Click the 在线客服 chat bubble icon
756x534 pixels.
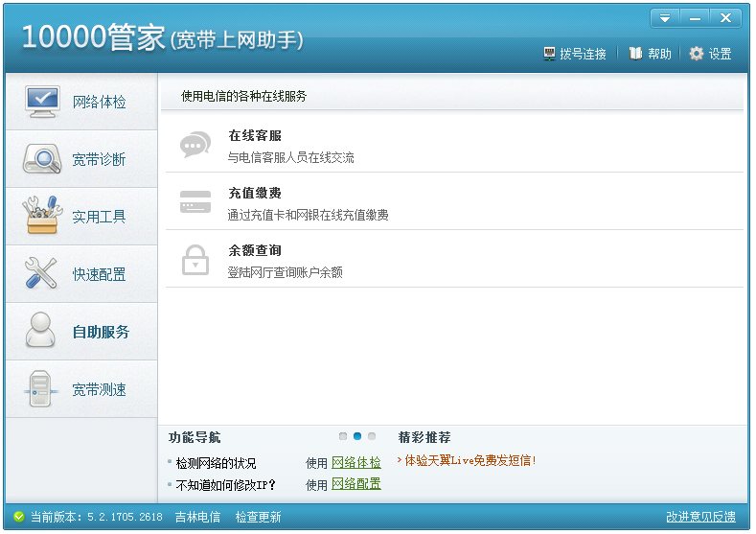(195, 145)
